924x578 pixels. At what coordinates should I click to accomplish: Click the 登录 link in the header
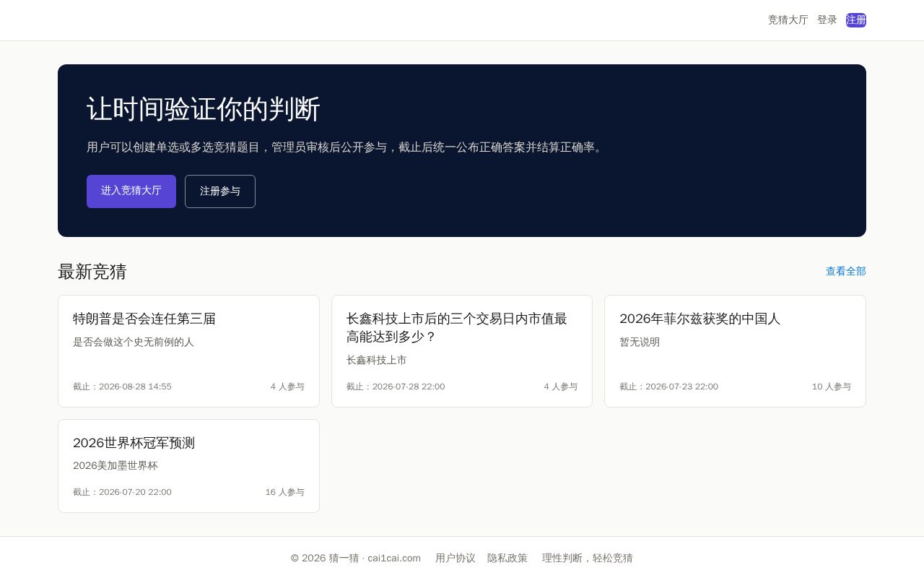[827, 20]
